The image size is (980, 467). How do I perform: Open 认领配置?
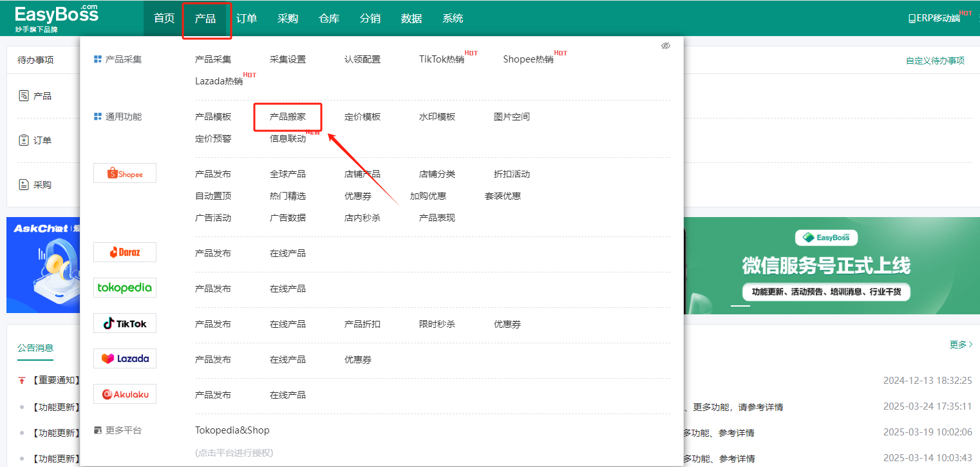(x=363, y=59)
